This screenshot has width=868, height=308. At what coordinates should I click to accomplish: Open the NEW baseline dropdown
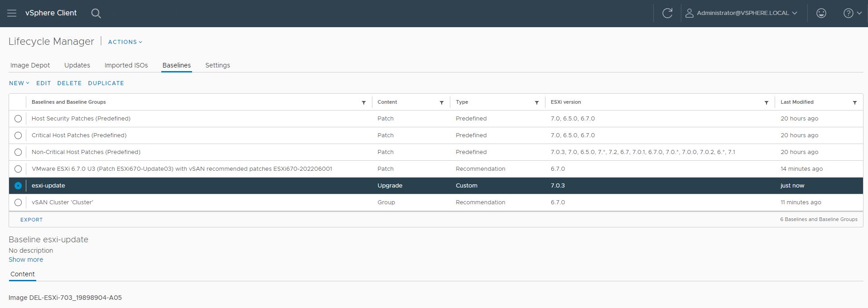point(19,83)
